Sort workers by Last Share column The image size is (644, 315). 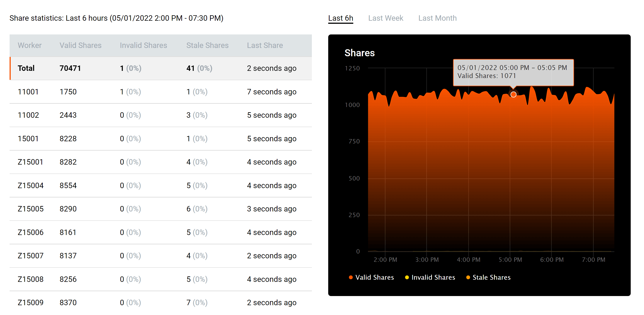pos(265,45)
